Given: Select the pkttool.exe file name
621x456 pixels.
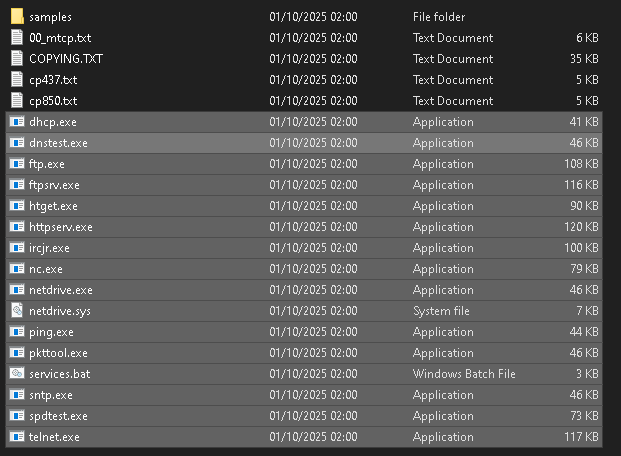Looking at the screenshot, I should click(58, 353).
